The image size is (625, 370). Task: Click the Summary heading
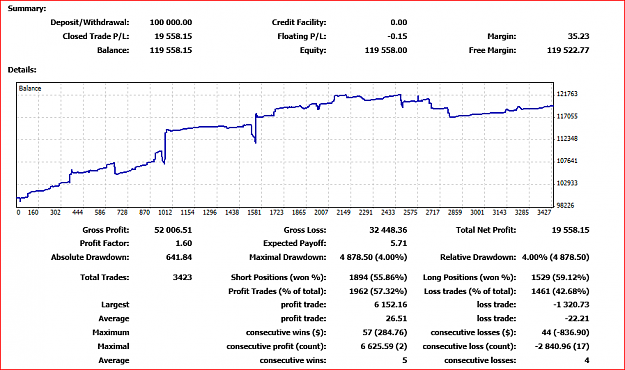click(x=27, y=8)
